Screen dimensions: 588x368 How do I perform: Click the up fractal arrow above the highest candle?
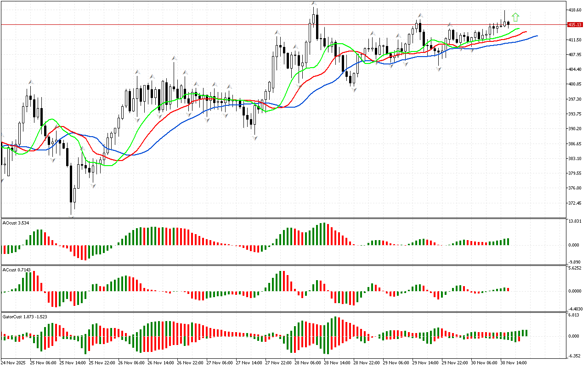pos(314,3)
